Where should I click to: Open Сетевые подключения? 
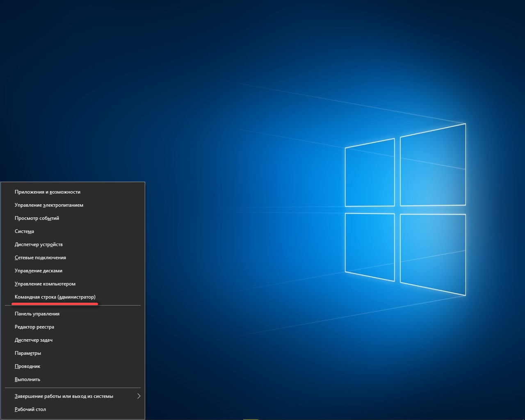[73, 258]
